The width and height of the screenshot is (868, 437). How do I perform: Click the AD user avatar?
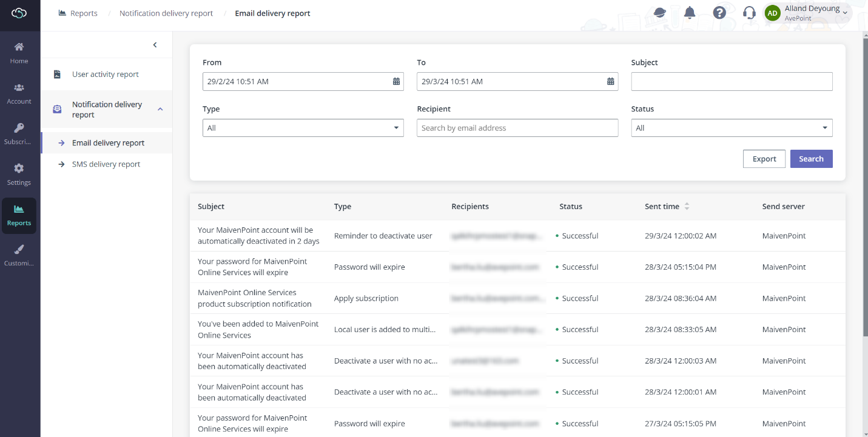772,13
